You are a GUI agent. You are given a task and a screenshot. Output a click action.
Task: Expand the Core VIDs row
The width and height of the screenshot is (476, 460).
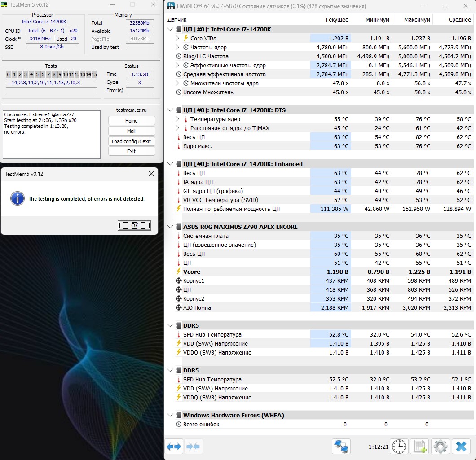click(177, 38)
